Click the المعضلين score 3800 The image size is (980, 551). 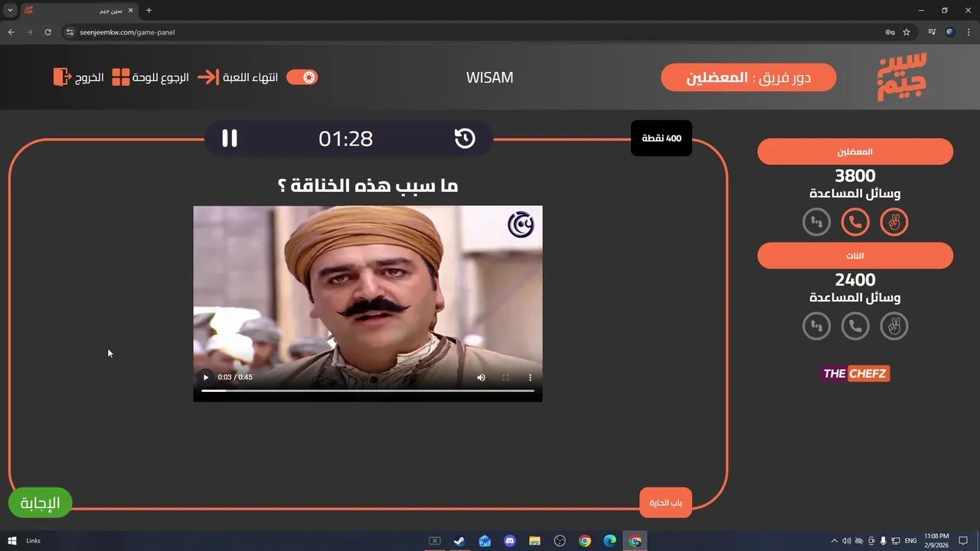pyautogui.click(x=855, y=176)
